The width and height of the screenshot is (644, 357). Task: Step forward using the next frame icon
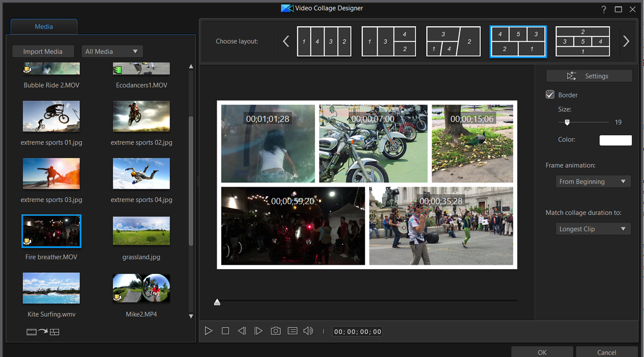pos(259,331)
